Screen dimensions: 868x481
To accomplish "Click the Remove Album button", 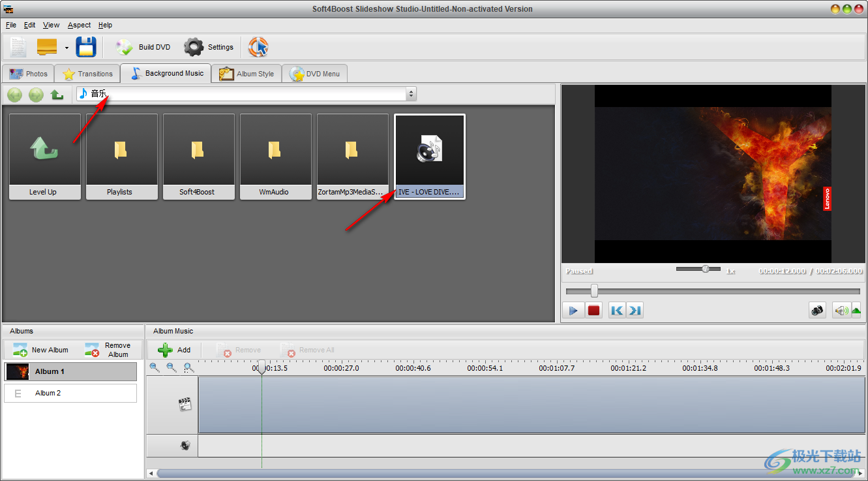I will pos(108,350).
